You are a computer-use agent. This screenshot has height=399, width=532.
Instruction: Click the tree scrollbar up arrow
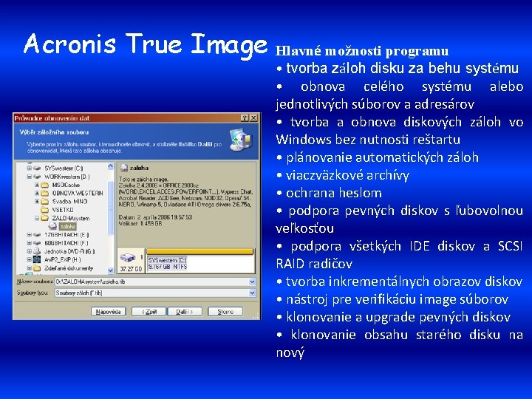click(x=111, y=166)
